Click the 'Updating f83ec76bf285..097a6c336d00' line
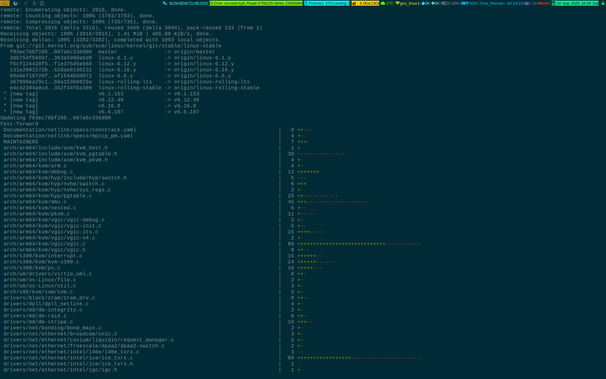This screenshot has width=606, height=379. [55, 118]
